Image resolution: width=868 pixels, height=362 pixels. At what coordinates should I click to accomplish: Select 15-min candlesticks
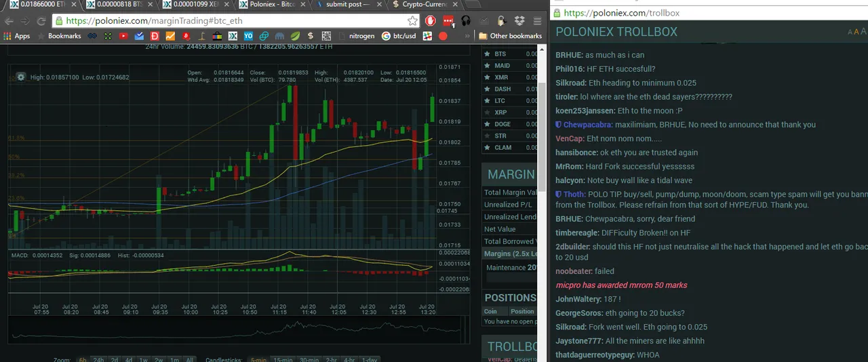point(283,359)
